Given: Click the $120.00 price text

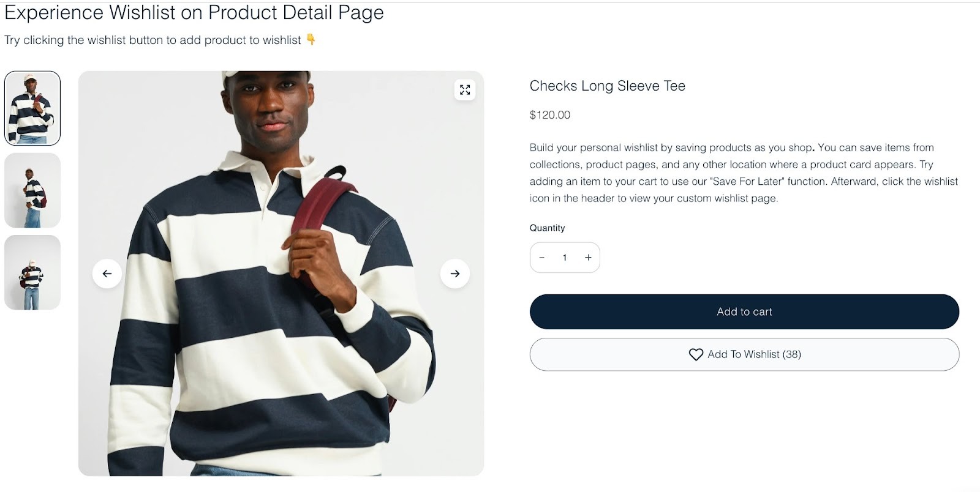Looking at the screenshot, I should tap(549, 114).
